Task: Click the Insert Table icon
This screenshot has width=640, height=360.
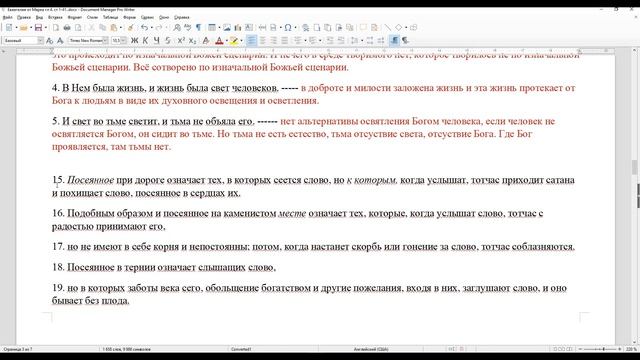Action: pos(212,28)
